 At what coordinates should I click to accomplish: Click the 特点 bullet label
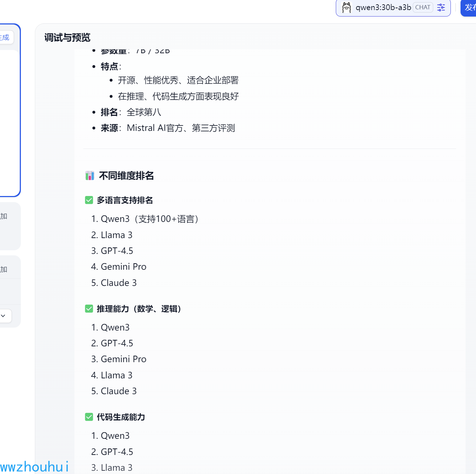(109, 67)
